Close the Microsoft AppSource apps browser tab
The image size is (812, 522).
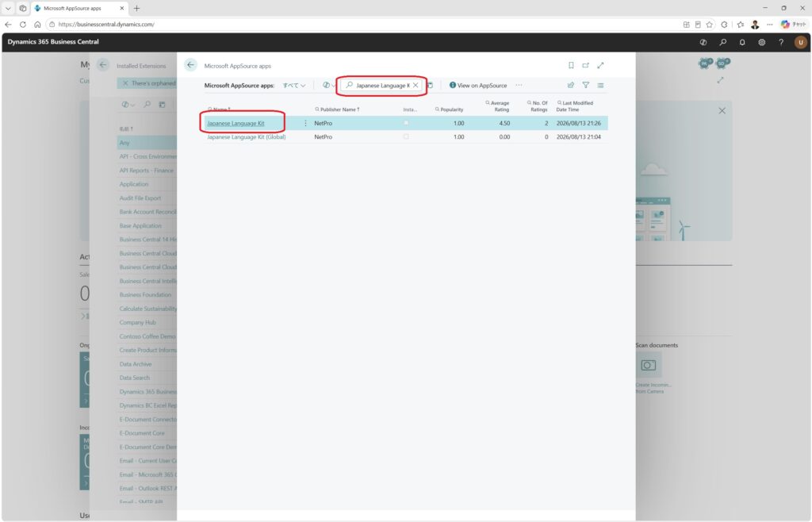point(122,8)
